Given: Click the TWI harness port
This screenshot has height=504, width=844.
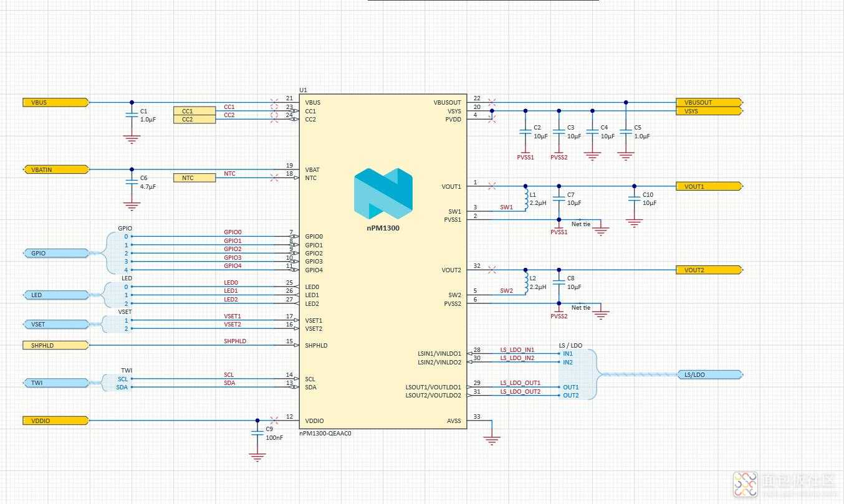Looking at the screenshot, I should point(56,383).
